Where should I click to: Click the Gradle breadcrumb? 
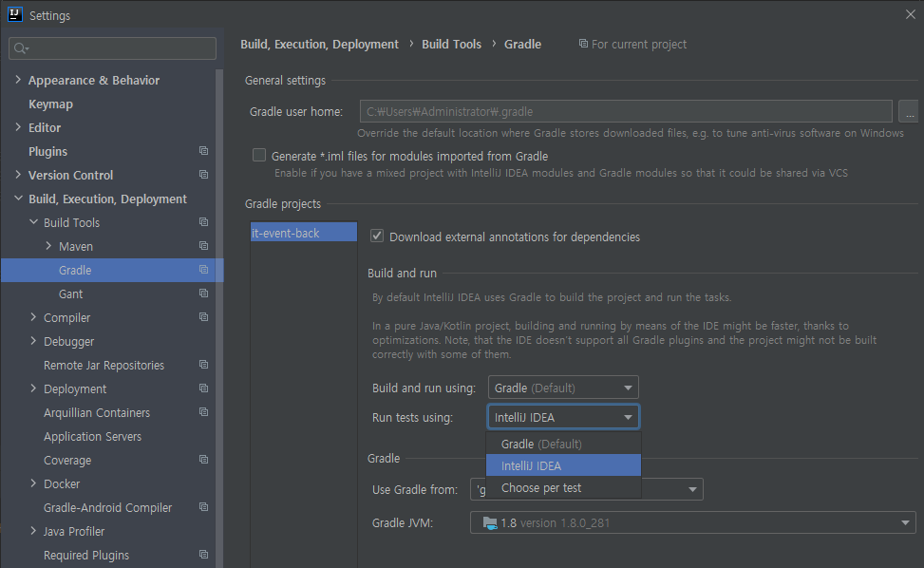pos(522,45)
